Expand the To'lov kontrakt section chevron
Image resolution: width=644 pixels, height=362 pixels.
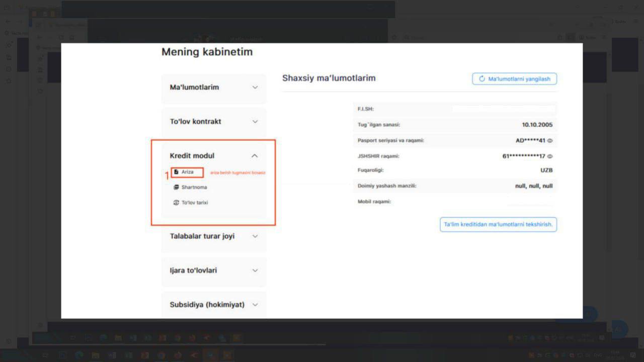pos(255,122)
